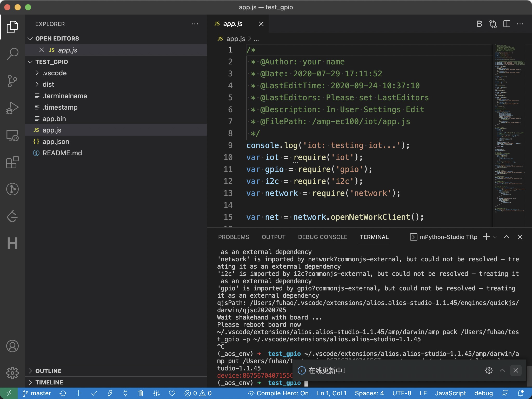Click debug in status bar
Image resolution: width=532 pixels, height=399 pixels.
click(x=483, y=393)
